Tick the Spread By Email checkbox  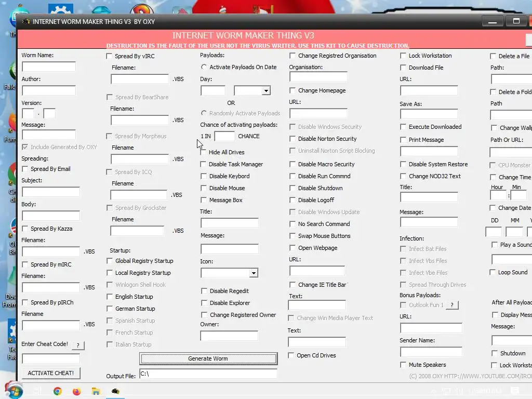tap(25, 169)
